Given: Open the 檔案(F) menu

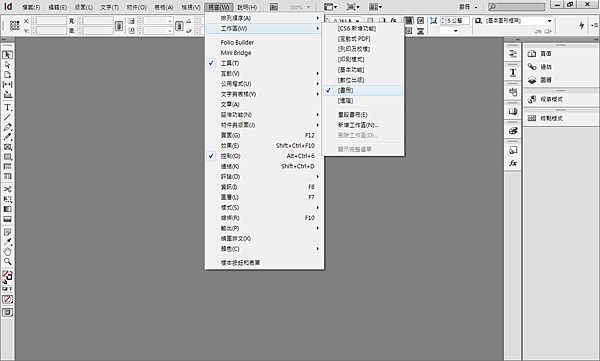Looking at the screenshot, I should tap(31, 7).
